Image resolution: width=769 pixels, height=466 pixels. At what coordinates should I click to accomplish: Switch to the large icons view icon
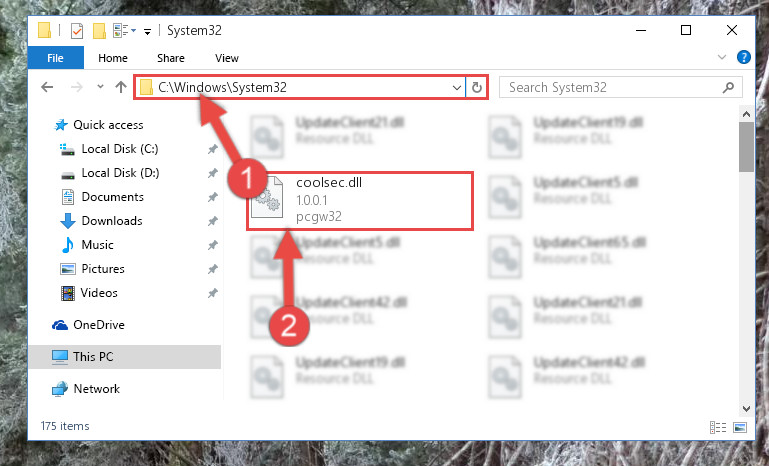[x=740, y=427]
